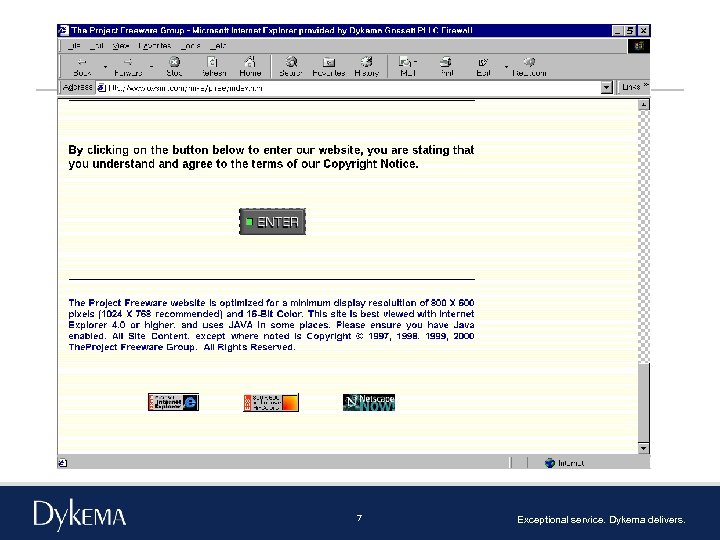720x540 pixels.
Task: Click the page icon in the address bar
Action: [101, 88]
